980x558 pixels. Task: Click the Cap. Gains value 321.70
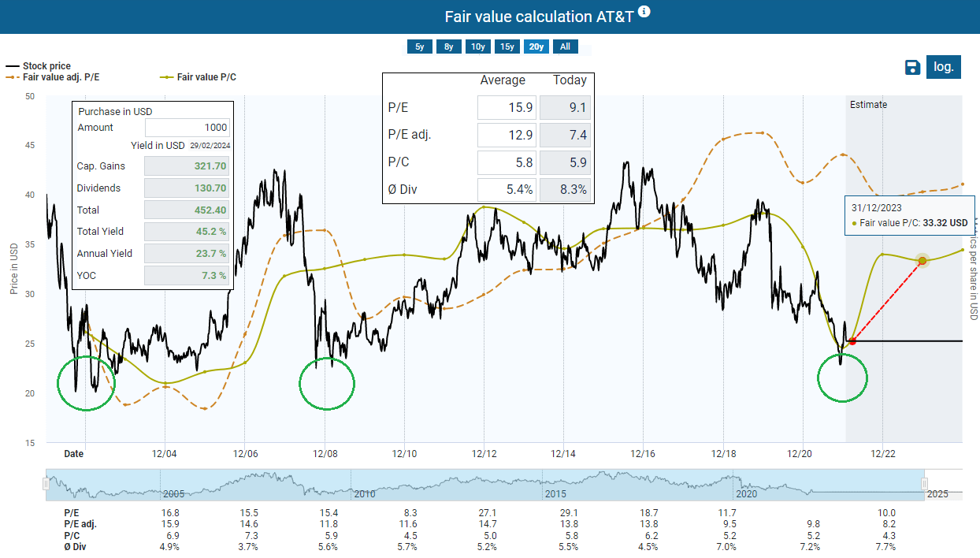187,166
